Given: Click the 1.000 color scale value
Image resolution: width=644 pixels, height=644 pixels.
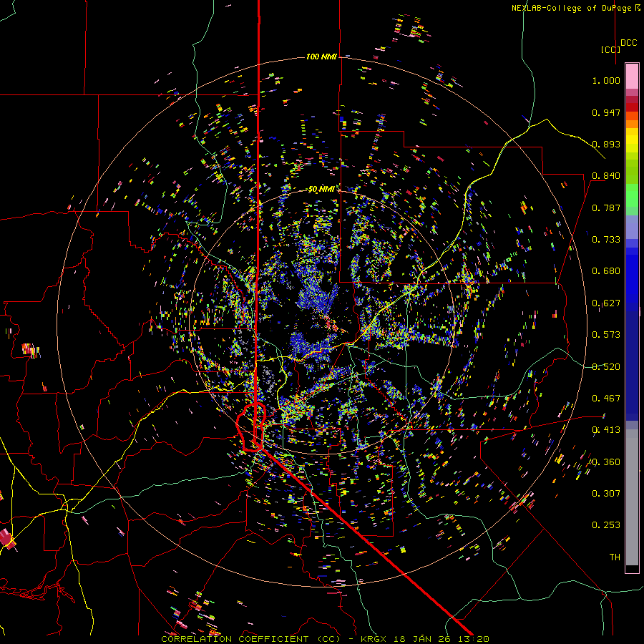Looking at the screenshot, I should click(606, 80).
